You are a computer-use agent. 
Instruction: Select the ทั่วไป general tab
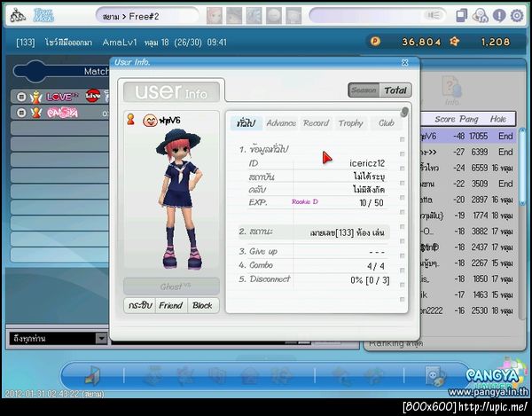pos(246,123)
